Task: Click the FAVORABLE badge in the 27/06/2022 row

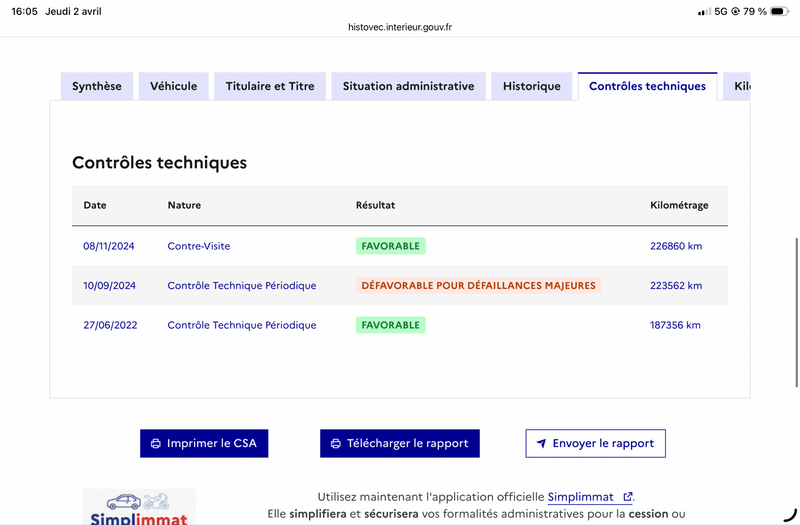Action: tap(391, 325)
